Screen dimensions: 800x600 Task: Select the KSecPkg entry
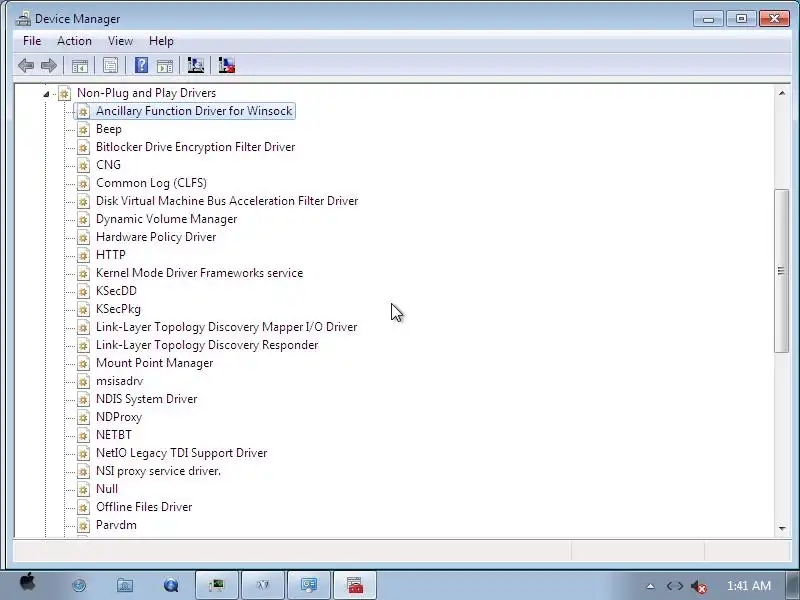click(118, 309)
